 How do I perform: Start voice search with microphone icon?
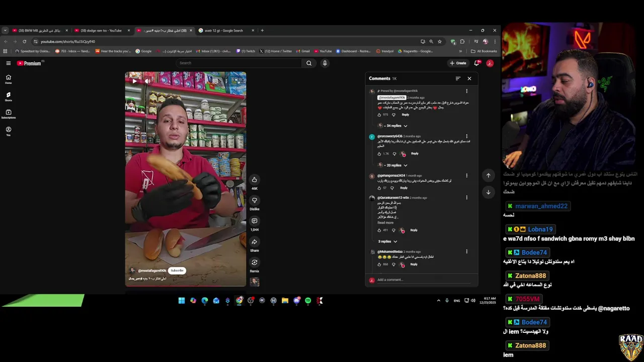325,63
